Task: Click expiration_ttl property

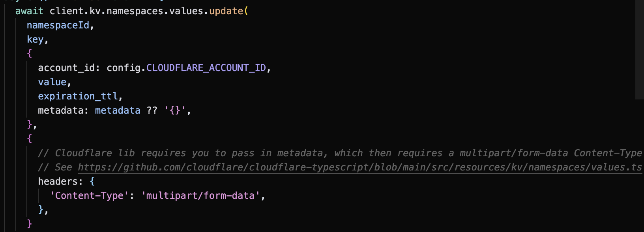Action: click(x=78, y=96)
